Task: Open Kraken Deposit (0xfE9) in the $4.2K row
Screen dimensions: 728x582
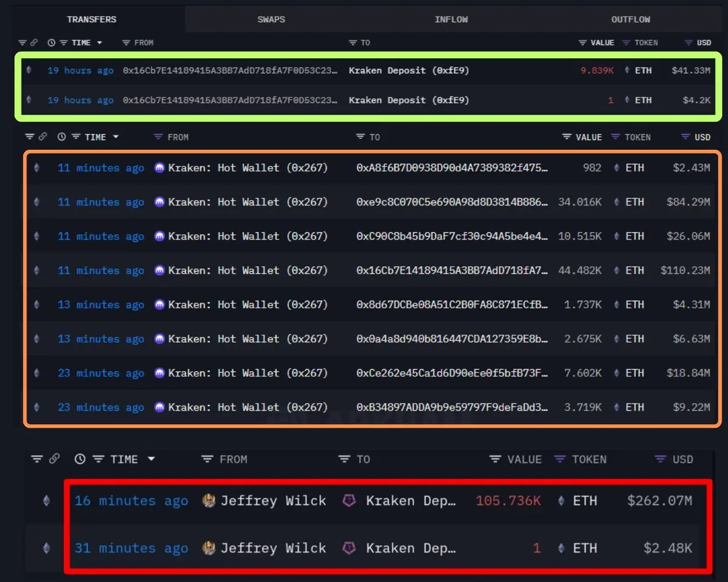Action: click(409, 100)
